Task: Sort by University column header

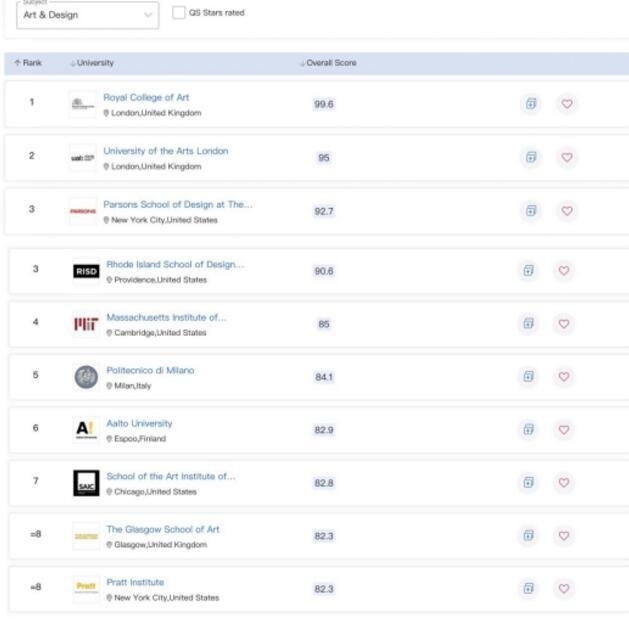Action: (x=92, y=63)
